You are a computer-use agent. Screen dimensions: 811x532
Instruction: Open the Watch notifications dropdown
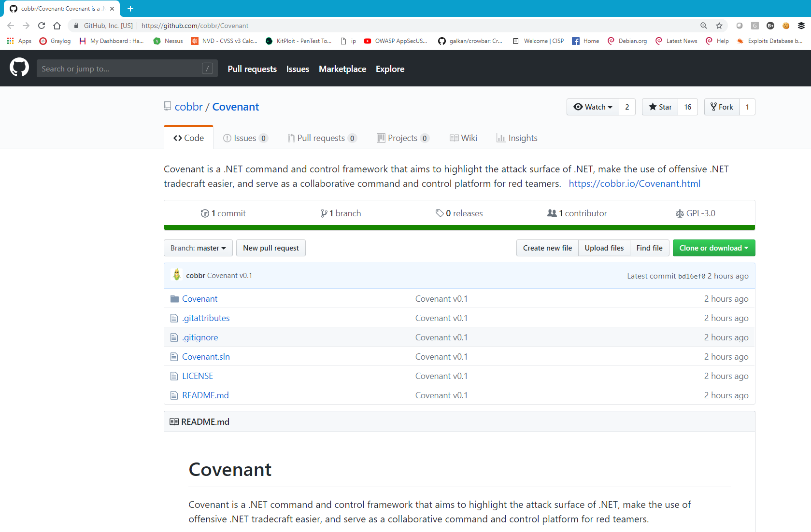593,107
